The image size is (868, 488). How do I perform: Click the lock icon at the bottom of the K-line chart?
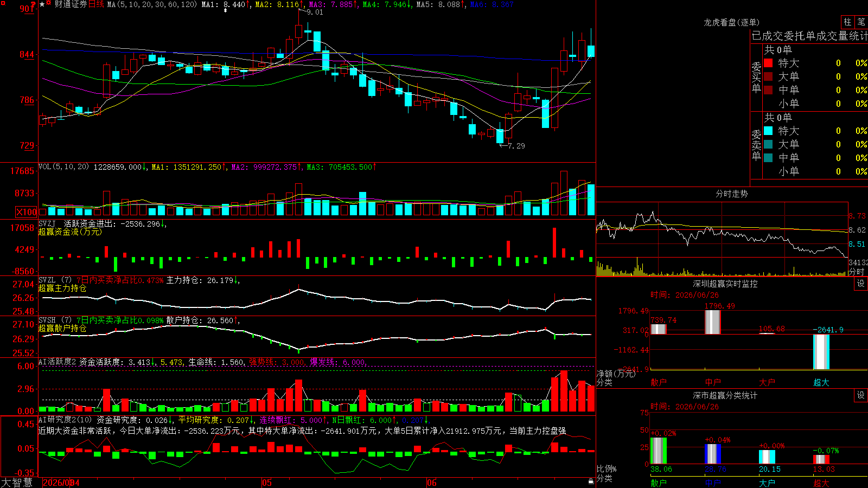click(x=591, y=481)
